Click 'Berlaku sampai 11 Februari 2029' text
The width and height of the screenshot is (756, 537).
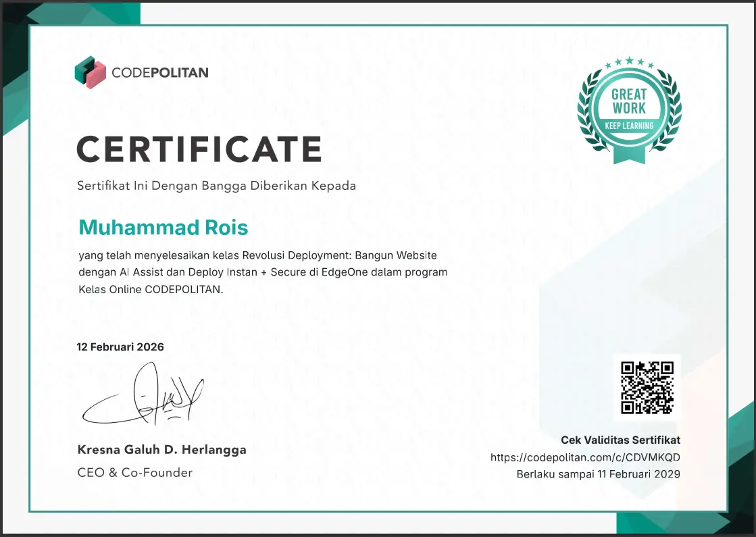[599, 474]
